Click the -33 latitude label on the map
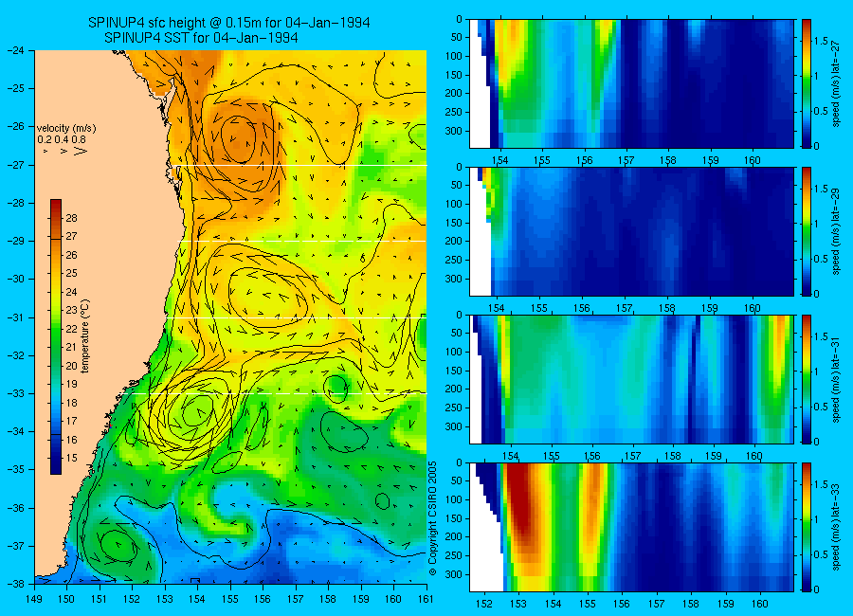 [15, 393]
